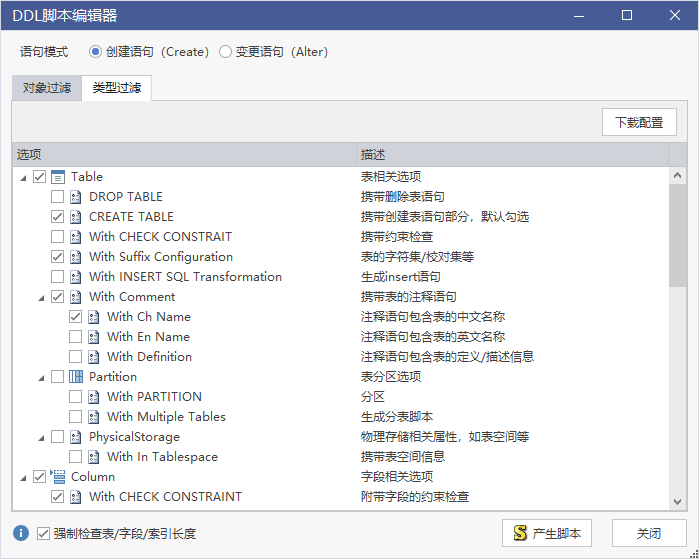Viewport: 699px width, 559px height.
Task: Click the 下载配置 button
Action: [x=639, y=122]
